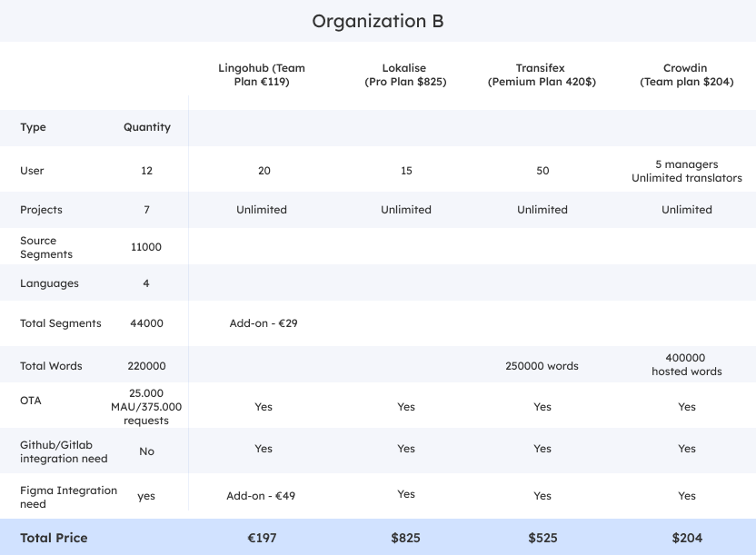Click OTA 'Yes' in Crowdin column
Screen dimensions: 756x555
click(687, 407)
